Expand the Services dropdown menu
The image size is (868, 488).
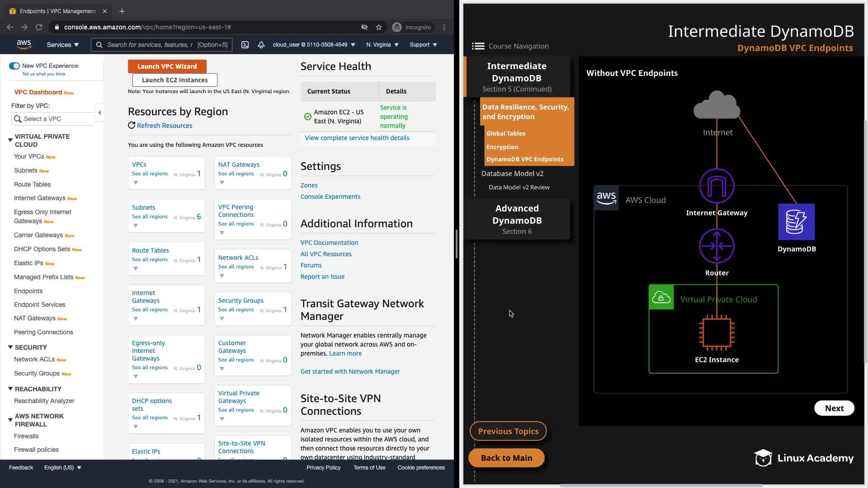point(63,45)
